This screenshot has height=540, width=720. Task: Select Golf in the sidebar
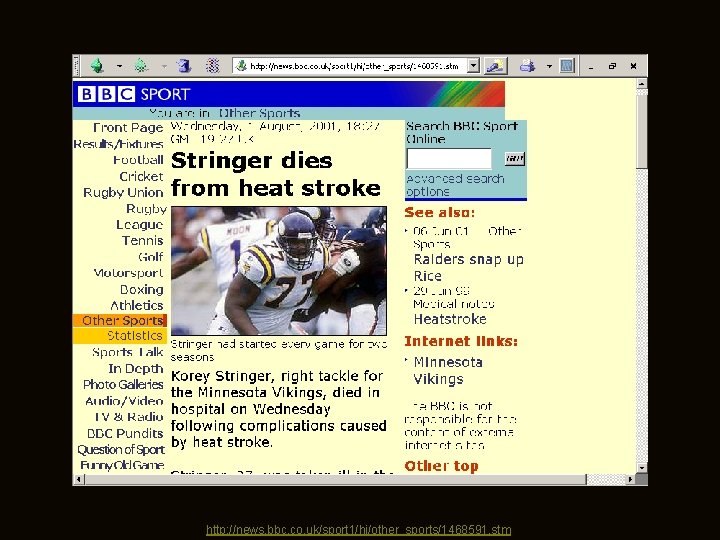point(151,257)
